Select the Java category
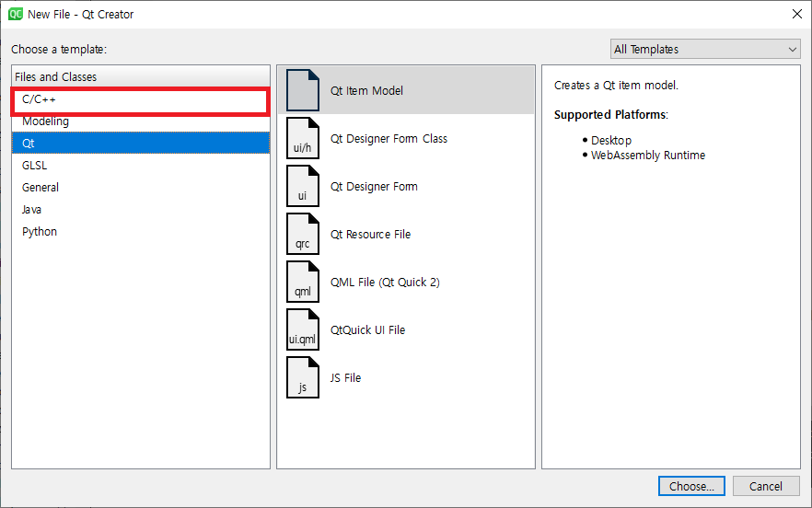Viewport: 812px width, 508px height. (x=141, y=210)
